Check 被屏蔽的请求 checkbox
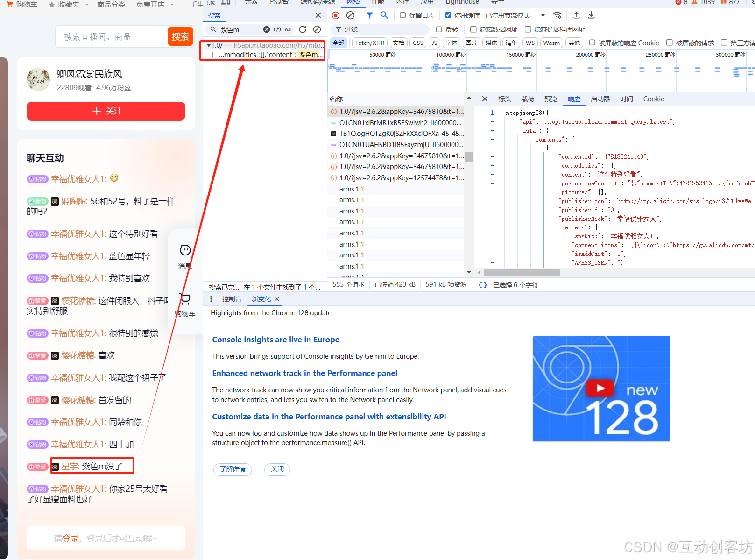This screenshot has height=560, width=755. coord(669,43)
